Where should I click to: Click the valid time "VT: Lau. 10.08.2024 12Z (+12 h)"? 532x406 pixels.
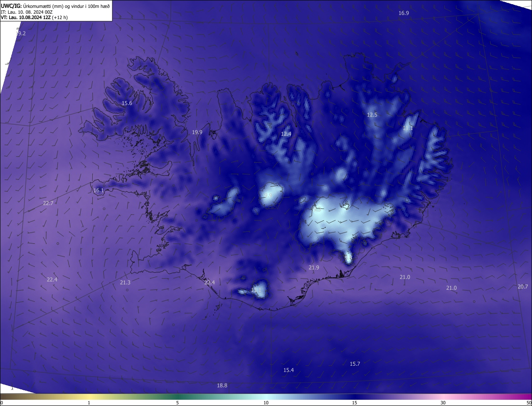click(34, 17)
